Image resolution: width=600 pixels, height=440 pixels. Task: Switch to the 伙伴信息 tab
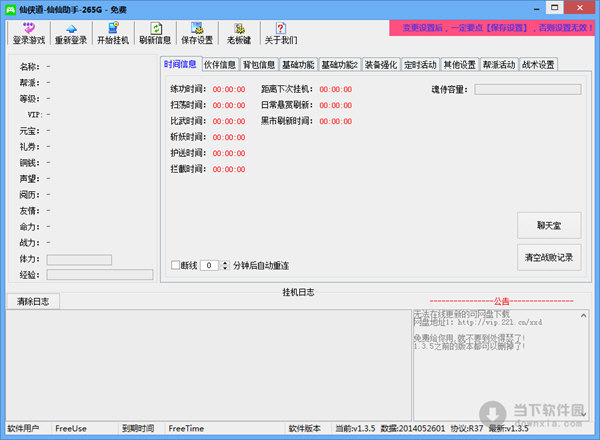(x=220, y=65)
